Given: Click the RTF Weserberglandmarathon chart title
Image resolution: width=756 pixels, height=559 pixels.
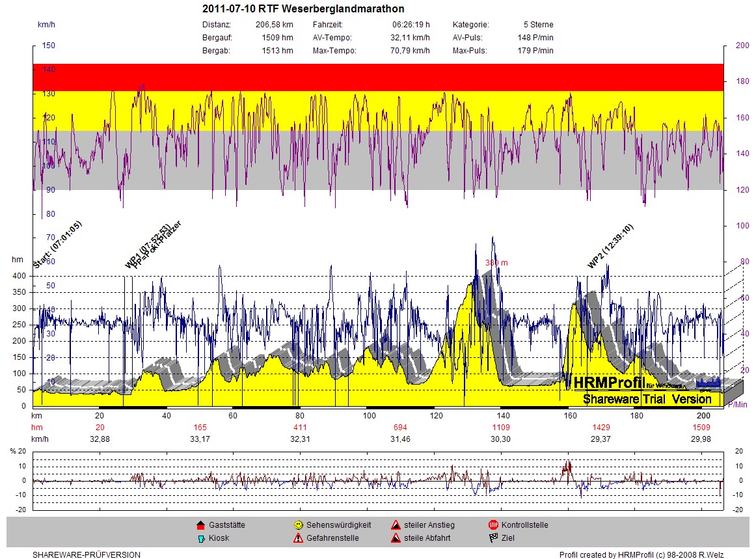Looking at the screenshot, I should click(x=303, y=9).
